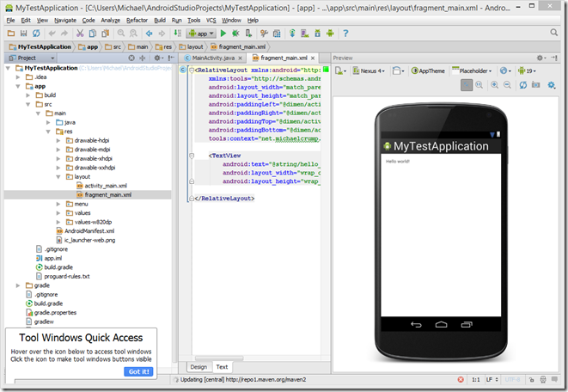
Task: Click the red error icon in status bar
Action: pyautogui.click(x=461, y=379)
